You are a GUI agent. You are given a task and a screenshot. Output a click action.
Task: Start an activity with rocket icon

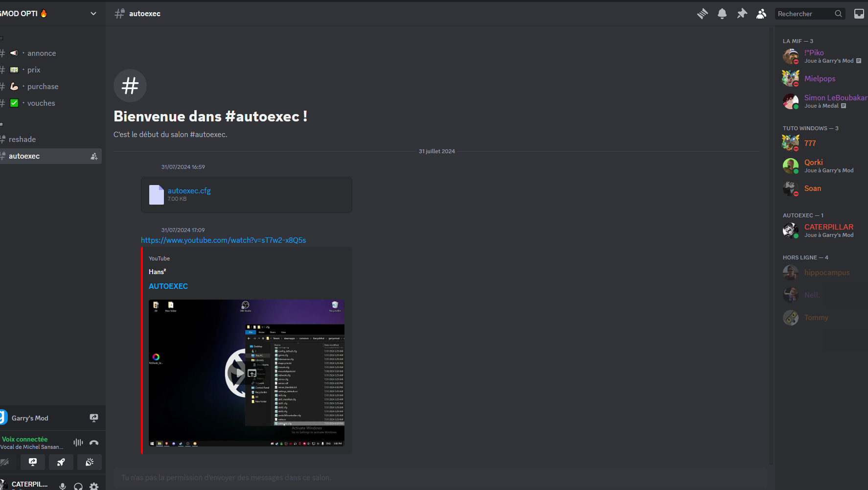click(x=61, y=462)
